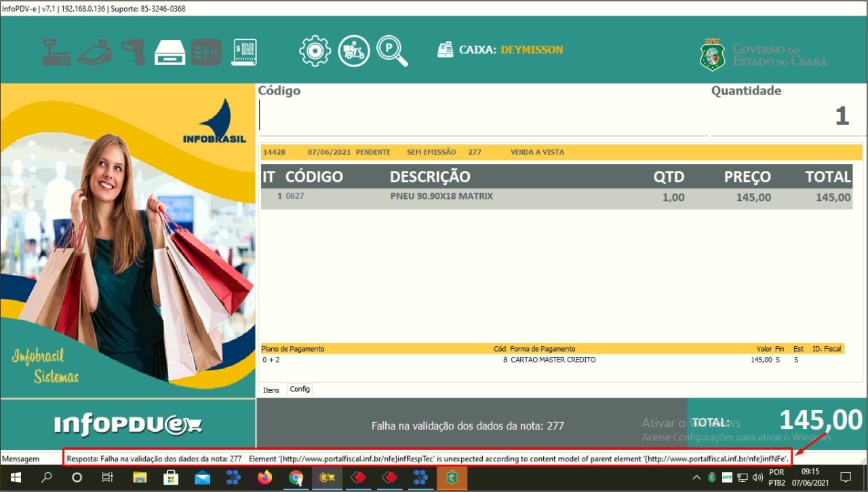868x492 pixels.
Task: Switch to the Config tab
Action: (x=299, y=390)
